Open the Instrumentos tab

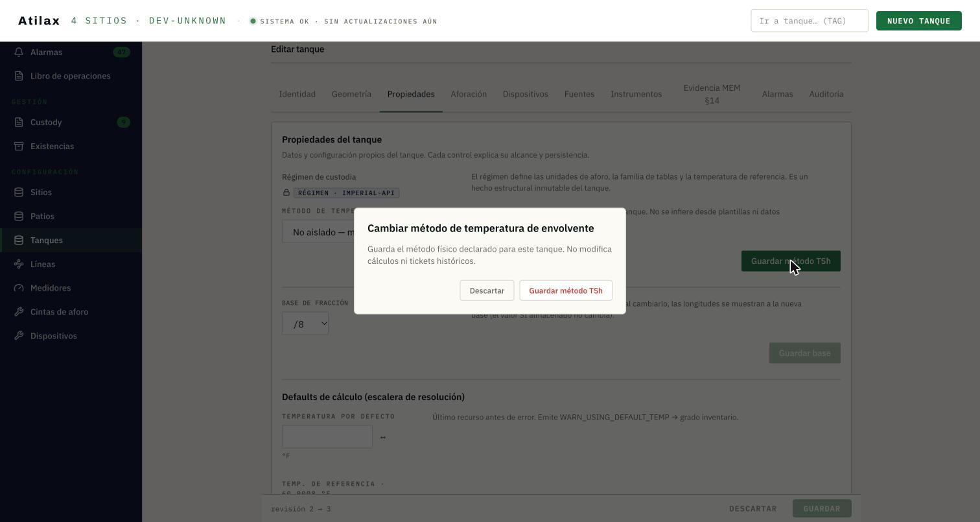[x=636, y=94]
